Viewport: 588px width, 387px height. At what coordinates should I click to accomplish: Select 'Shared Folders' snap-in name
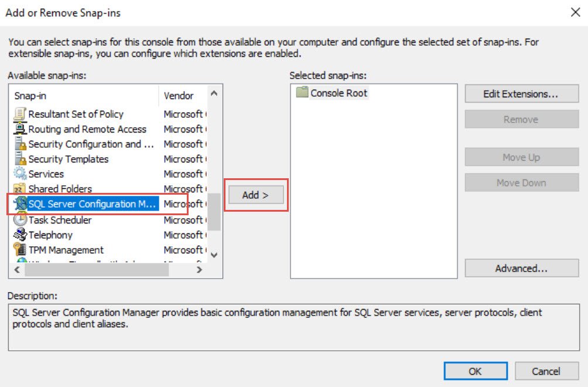coord(60,188)
